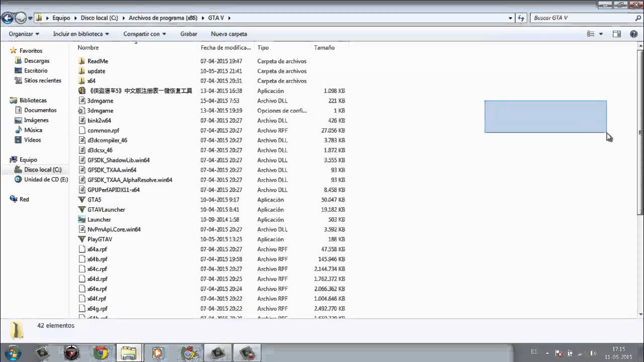
Task: Open Google Chrome from the taskbar
Action: tap(100, 352)
